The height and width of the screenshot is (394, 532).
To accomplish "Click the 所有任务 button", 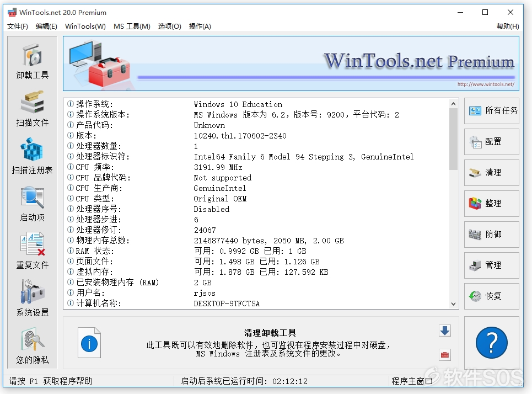I will (492, 111).
